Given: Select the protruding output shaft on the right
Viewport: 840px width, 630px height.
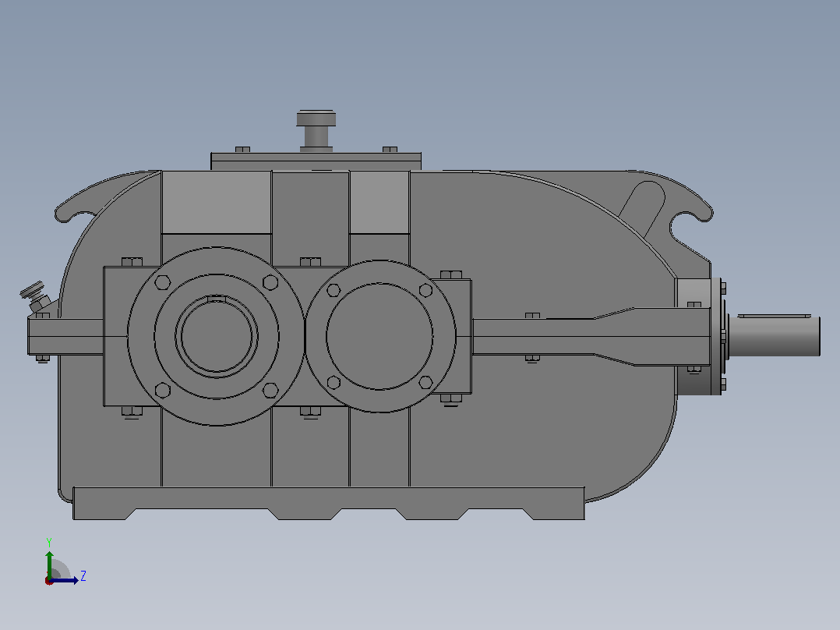Looking at the screenshot, I should 774,335.
